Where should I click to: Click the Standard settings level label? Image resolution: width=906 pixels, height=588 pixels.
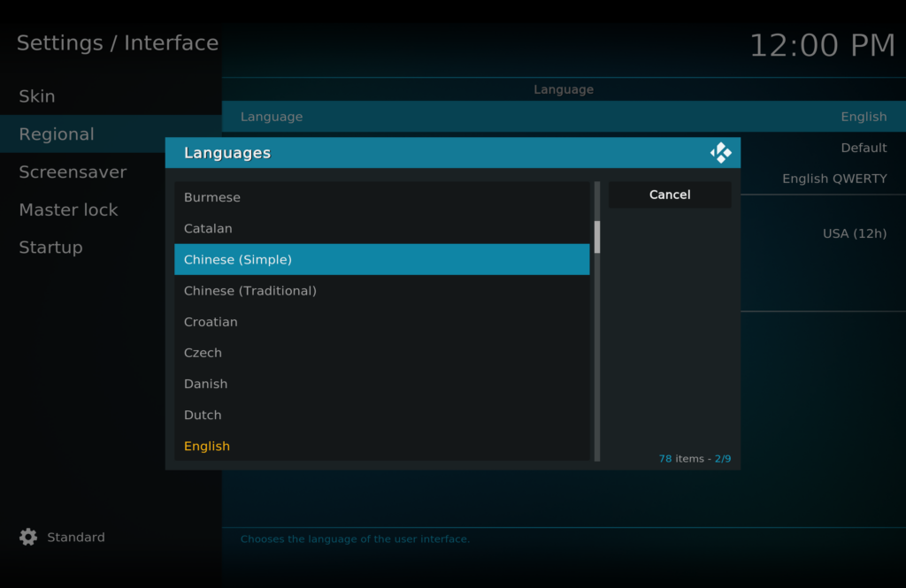tap(76, 537)
